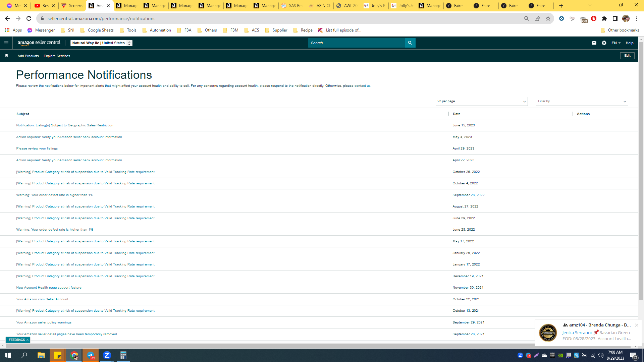644x362 pixels.
Task: Open the Calculator from the taskbar
Action: [123, 355]
